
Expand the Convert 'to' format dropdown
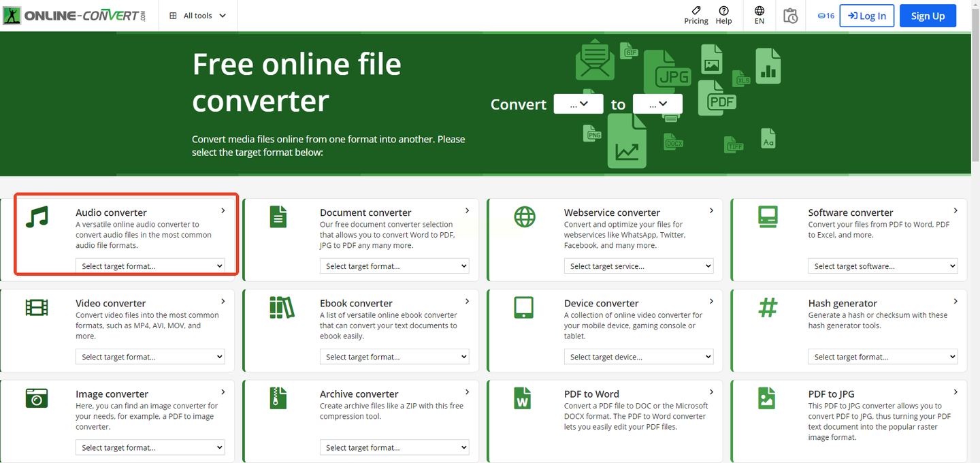[657, 104]
